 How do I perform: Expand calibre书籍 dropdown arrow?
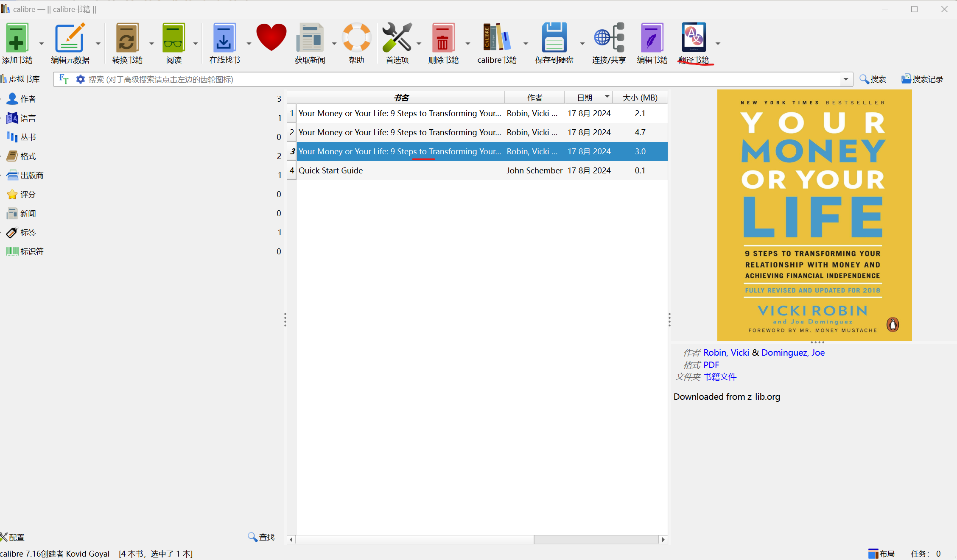525,43
